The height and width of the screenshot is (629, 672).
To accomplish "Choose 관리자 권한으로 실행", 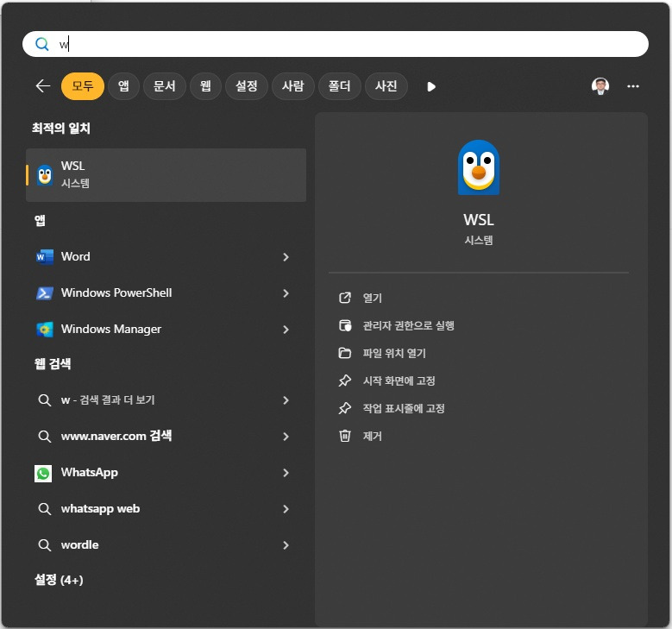I will 408,325.
